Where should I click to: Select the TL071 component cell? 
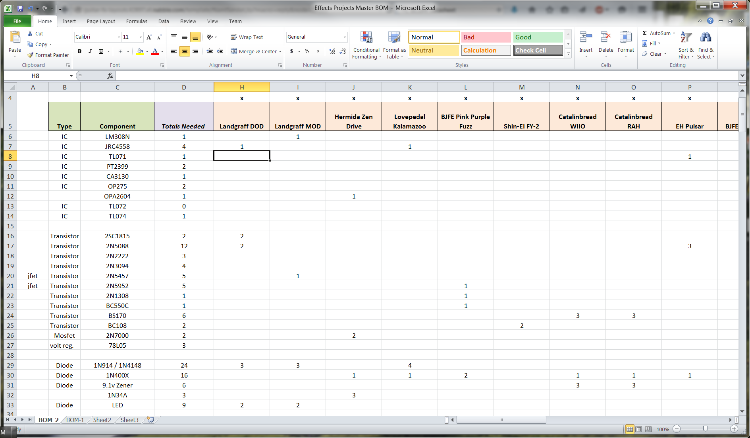pos(117,157)
